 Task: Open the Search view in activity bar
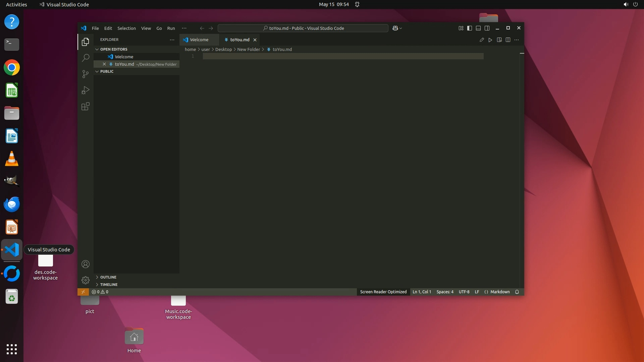click(86, 58)
